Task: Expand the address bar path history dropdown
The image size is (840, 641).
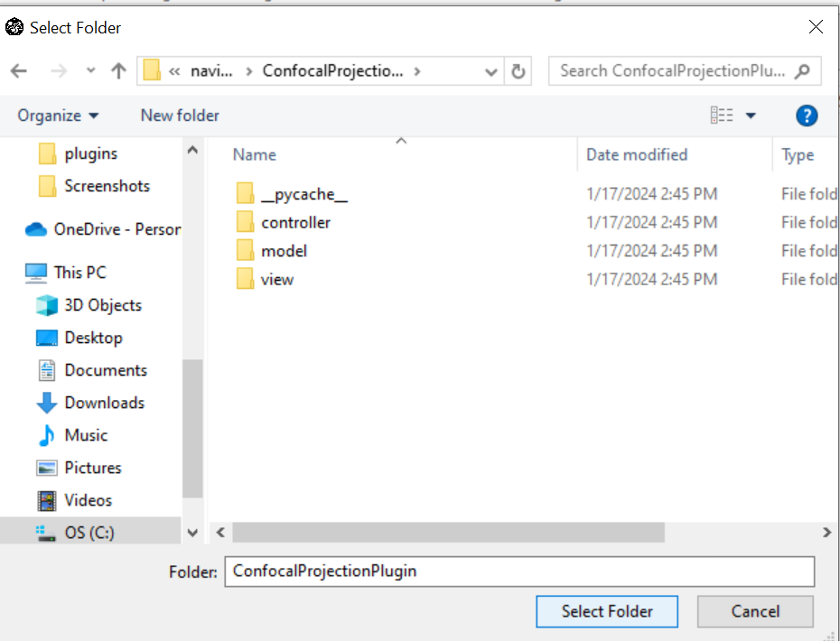Action: [490, 71]
